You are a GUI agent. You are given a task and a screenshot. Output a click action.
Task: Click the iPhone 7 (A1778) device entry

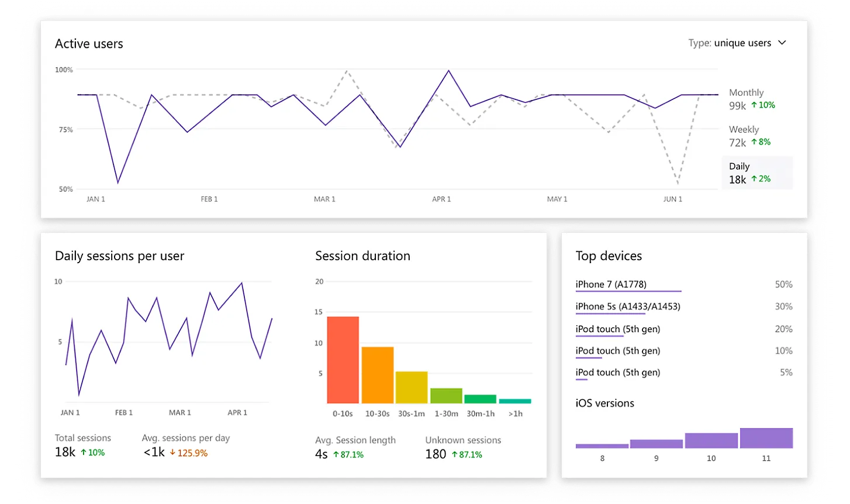(611, 285)
